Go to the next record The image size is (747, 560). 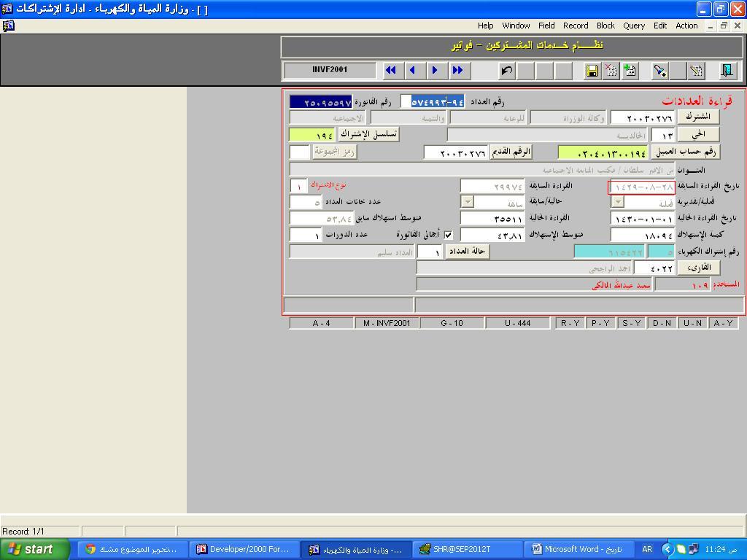coord(435,70)
